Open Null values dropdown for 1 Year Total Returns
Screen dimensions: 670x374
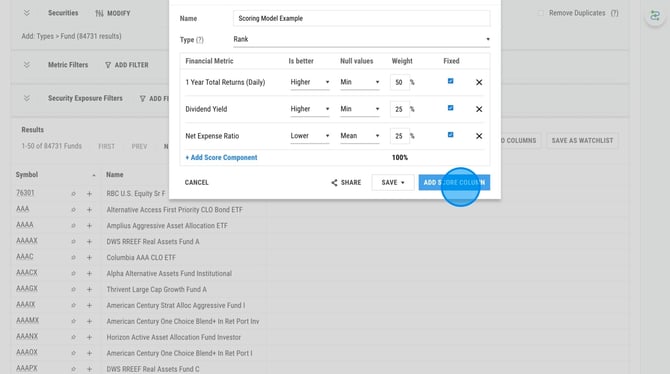(360, 82)
